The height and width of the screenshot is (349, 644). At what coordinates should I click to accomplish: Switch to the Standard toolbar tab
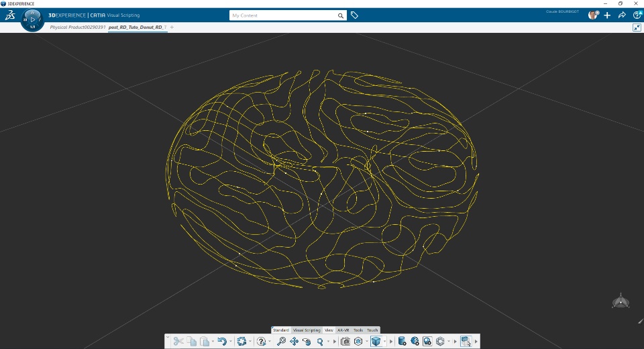(281, 330)
